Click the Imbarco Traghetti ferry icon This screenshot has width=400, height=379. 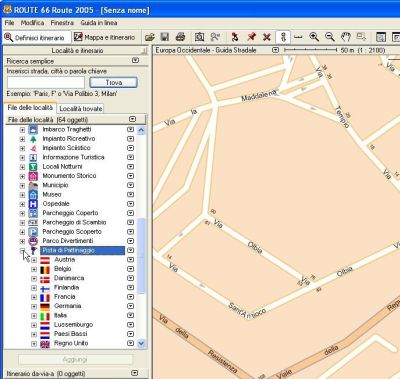coord(33,129)
